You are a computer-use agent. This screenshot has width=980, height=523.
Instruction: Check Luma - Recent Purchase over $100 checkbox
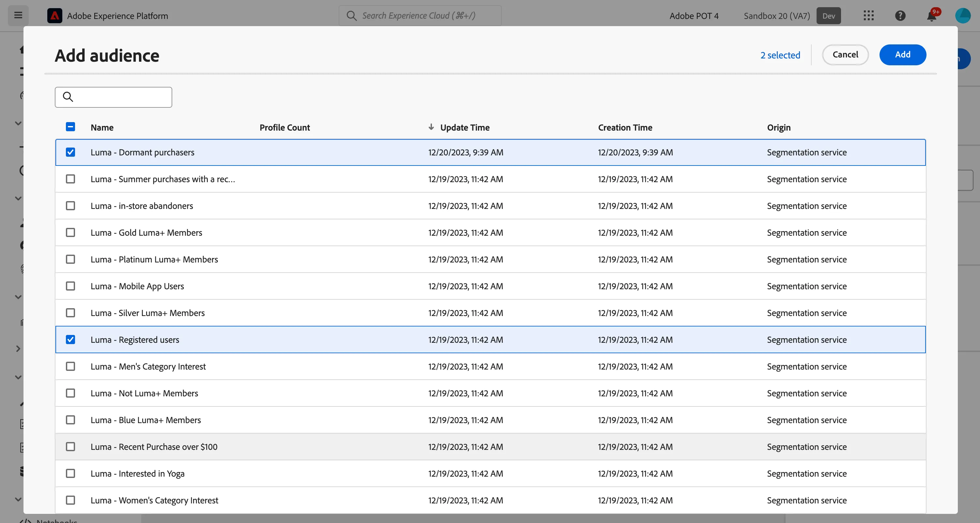[70, 447]
